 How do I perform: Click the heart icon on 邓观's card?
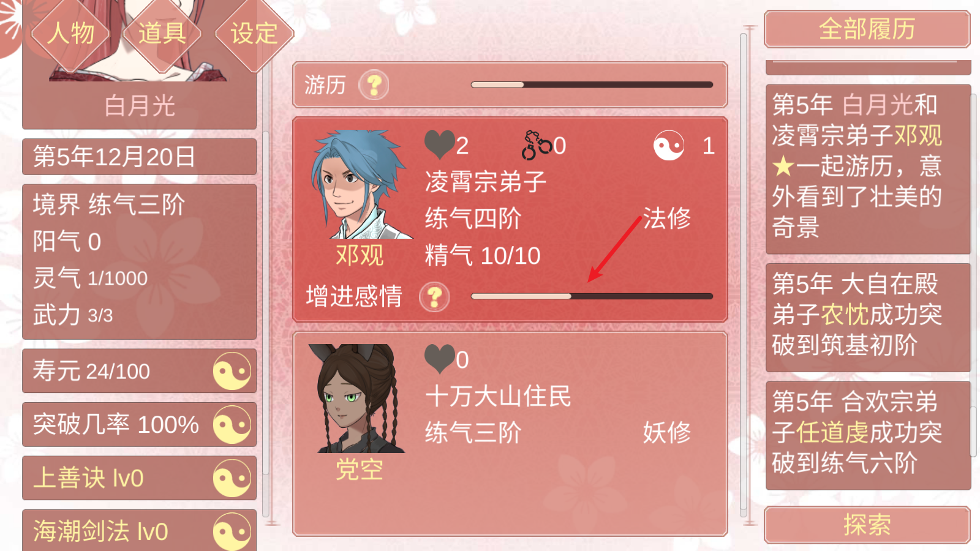click(x=440, y=144)
